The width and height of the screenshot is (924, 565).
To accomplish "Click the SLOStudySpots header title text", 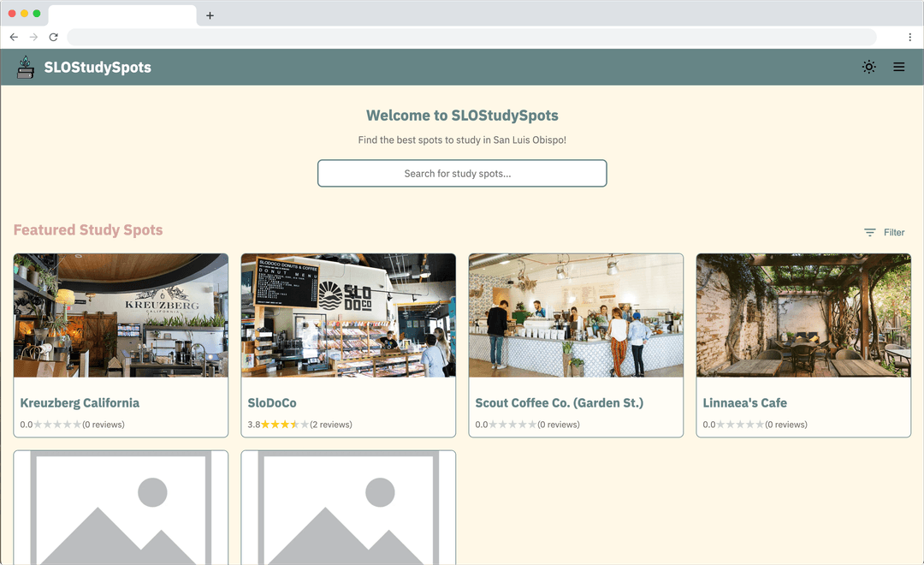I will [98, 68].
